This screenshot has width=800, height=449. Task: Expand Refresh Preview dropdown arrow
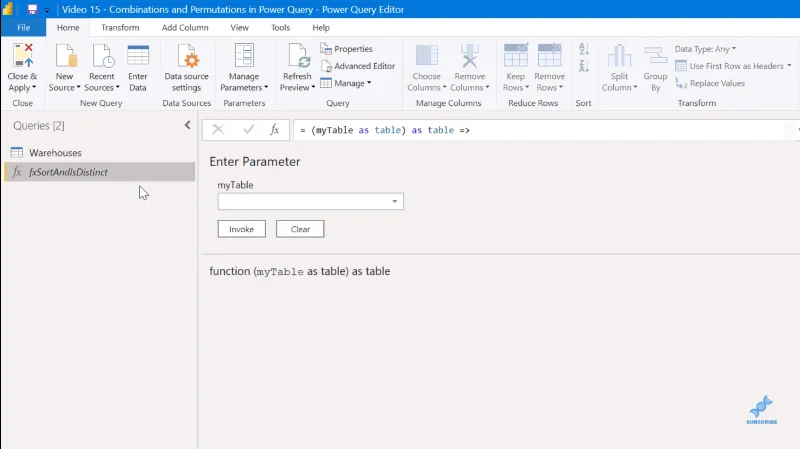pyautogui.click(x=313, y=87)
